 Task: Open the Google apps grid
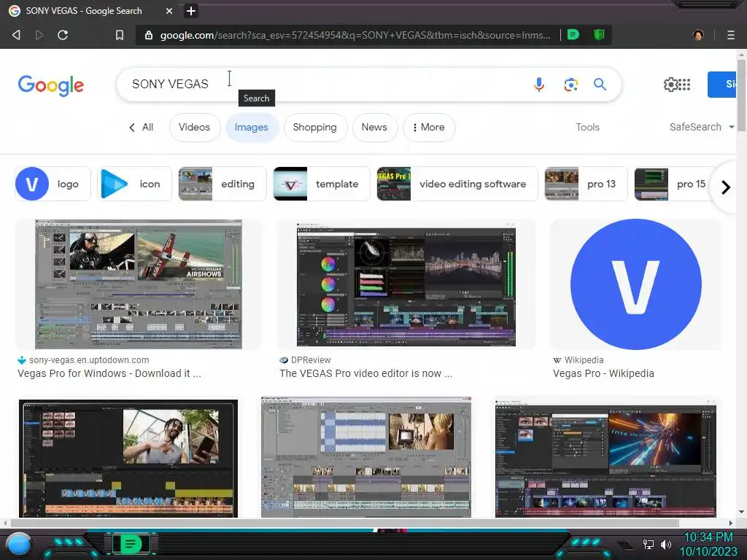point(684,85)
